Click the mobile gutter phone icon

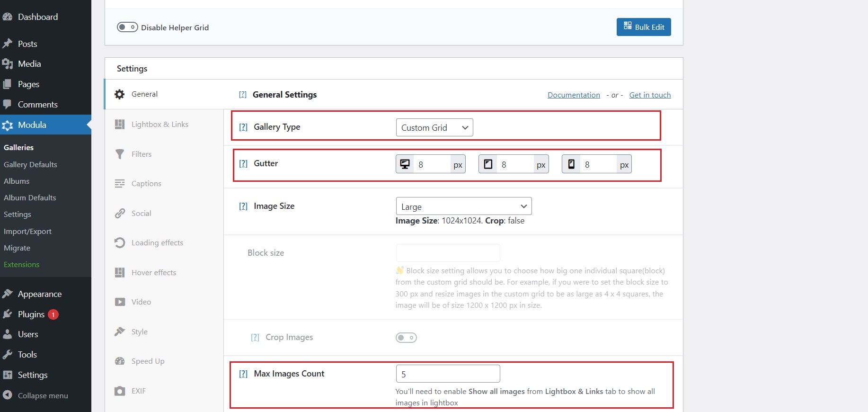point(571,164)
